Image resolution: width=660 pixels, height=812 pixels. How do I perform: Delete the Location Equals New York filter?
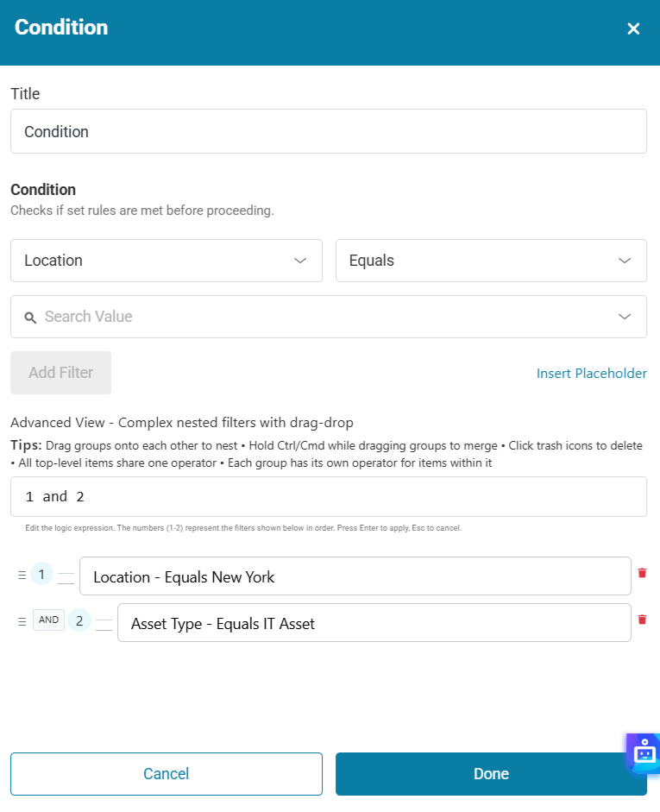(x=642, y=573)
